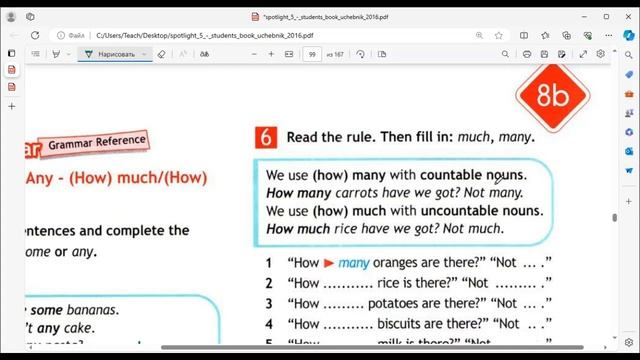Image resolution: width=640 pixels, height=360 pixels.
Task: Switch to the first PDF vertical tab
Action: point(11,70)
